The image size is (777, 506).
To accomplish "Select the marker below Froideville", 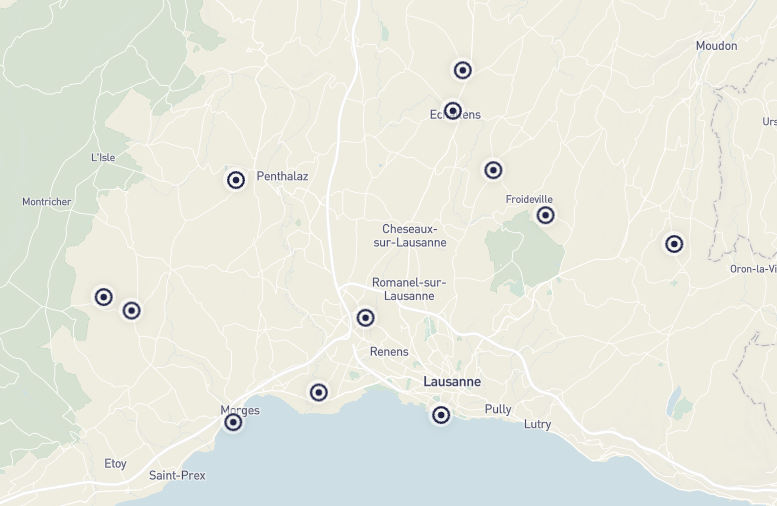I will pos(546,215).
